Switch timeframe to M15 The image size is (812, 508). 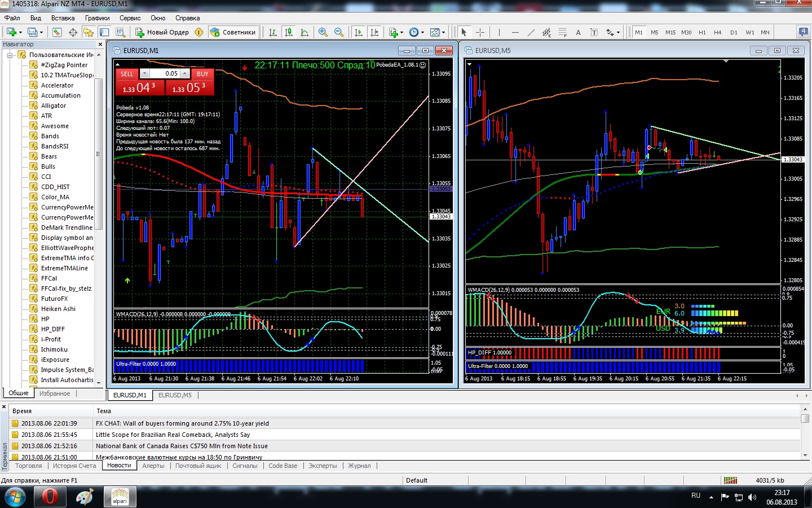pos(670,32)
